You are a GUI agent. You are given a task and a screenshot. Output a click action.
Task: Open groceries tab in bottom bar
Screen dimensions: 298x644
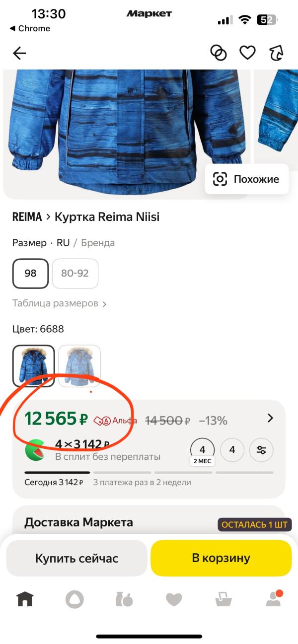(x=124, y=599)
